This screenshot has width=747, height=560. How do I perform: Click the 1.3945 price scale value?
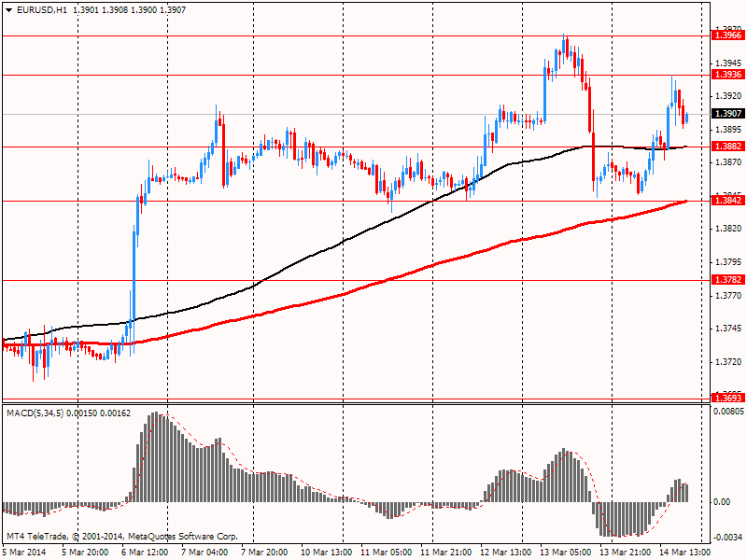point(729,63)
